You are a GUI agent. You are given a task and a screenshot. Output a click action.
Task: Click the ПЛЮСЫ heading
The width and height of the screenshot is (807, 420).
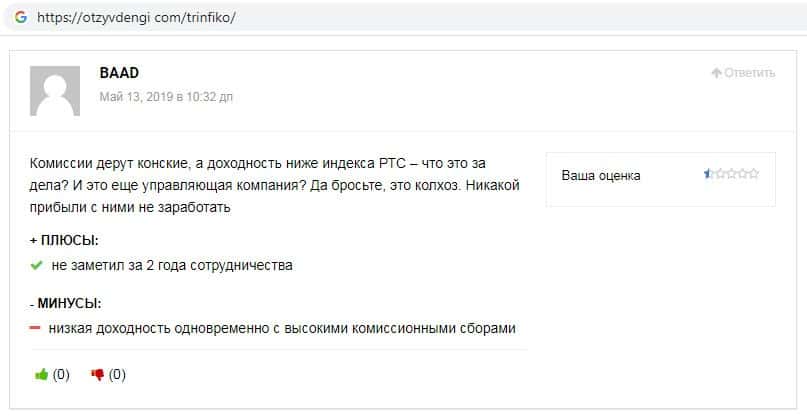tap(70, 240)
